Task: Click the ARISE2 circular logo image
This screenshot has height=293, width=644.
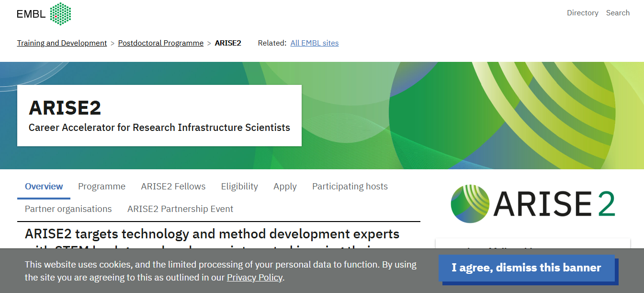Action: point(470,203)
